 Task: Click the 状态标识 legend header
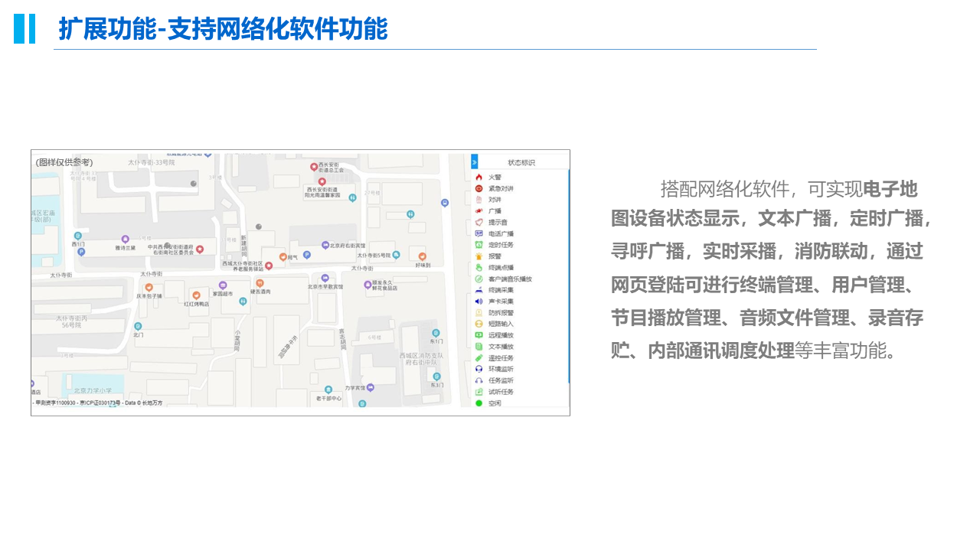521,162
